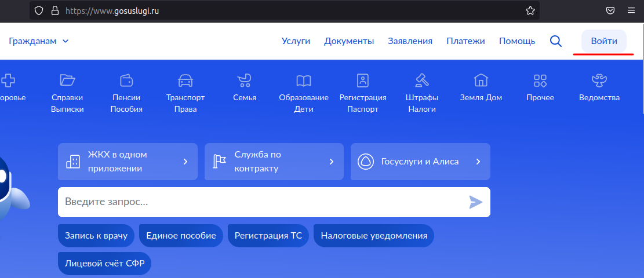
Task: Open the Семья stroller icon
Action: point(244,80)
